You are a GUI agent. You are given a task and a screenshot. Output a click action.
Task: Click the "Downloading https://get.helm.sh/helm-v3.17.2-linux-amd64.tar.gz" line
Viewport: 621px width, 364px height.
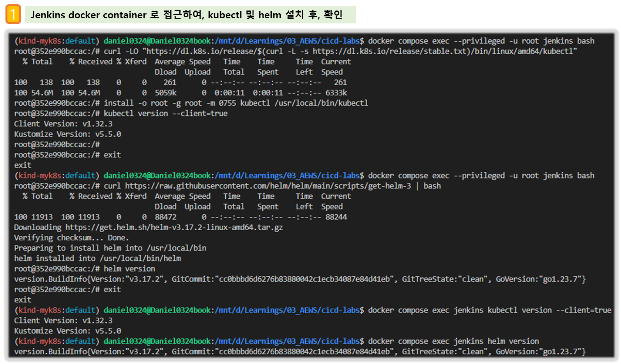pyautogui.click(x=149, y=227)
